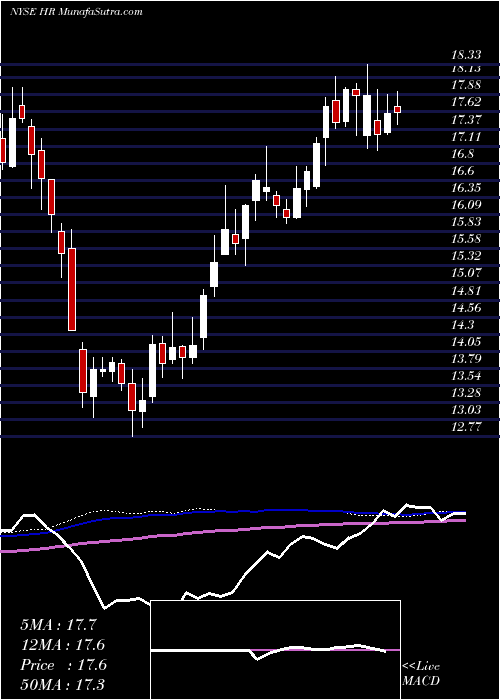Click the 16.35 price axis label
Image resolution: width=500 pixels, height=700 pixels.
tap(466, 188)
